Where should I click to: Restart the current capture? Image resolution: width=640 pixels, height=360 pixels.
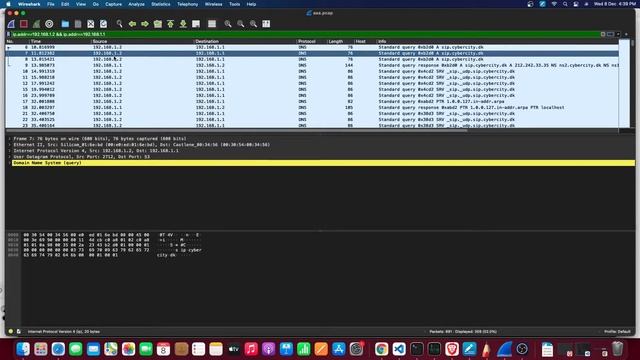(36, 24)
